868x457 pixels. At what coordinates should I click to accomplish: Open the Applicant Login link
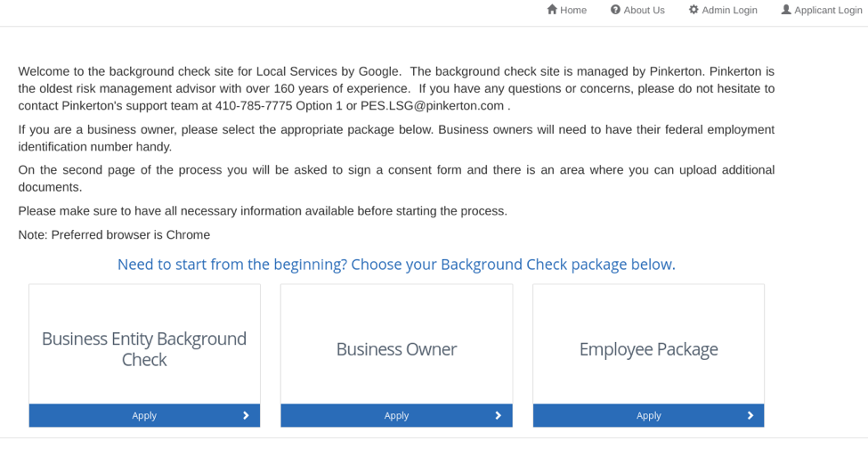(828, 11)
